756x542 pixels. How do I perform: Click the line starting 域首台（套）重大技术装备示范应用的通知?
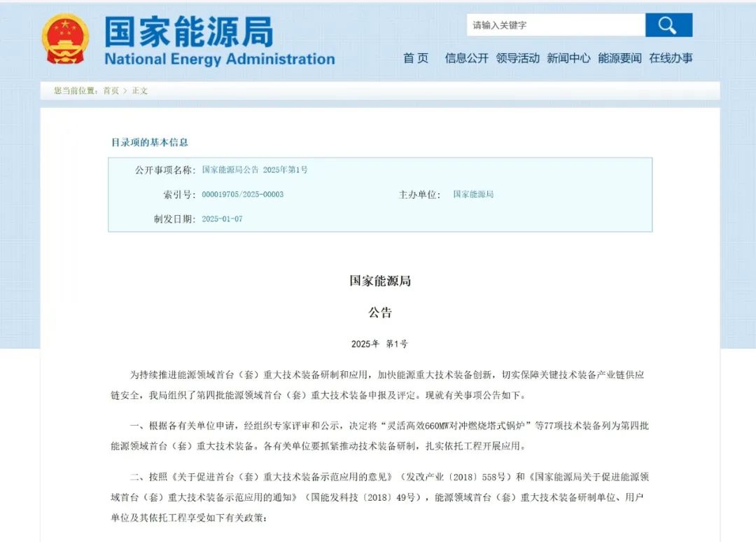pyautogui.click(x=377, y=497)
